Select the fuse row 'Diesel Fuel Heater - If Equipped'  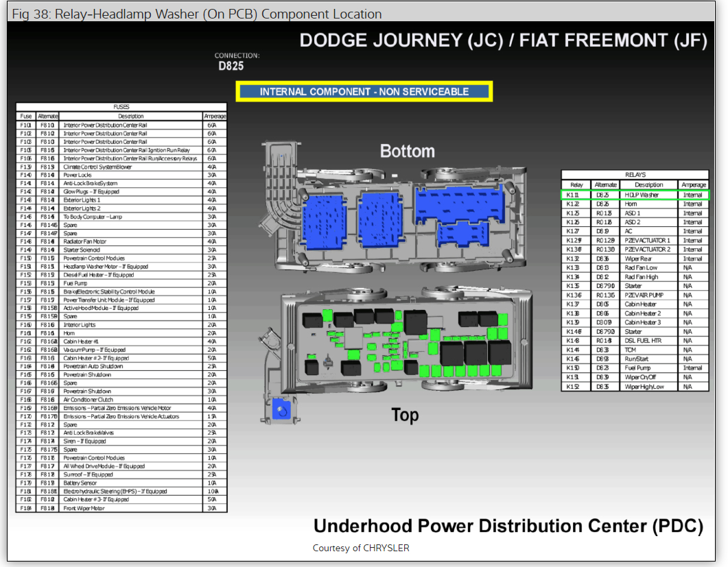click(x=121, y=275)
